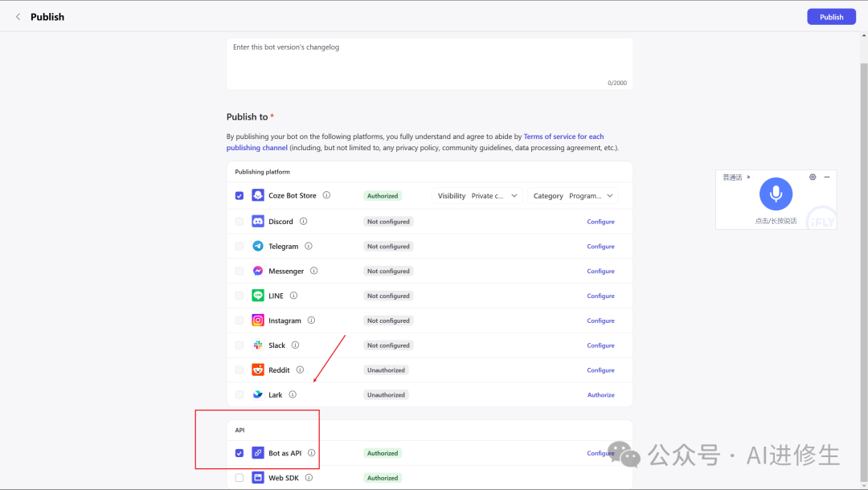Uncheck the Bot as API checkbox

pos(240,453)
